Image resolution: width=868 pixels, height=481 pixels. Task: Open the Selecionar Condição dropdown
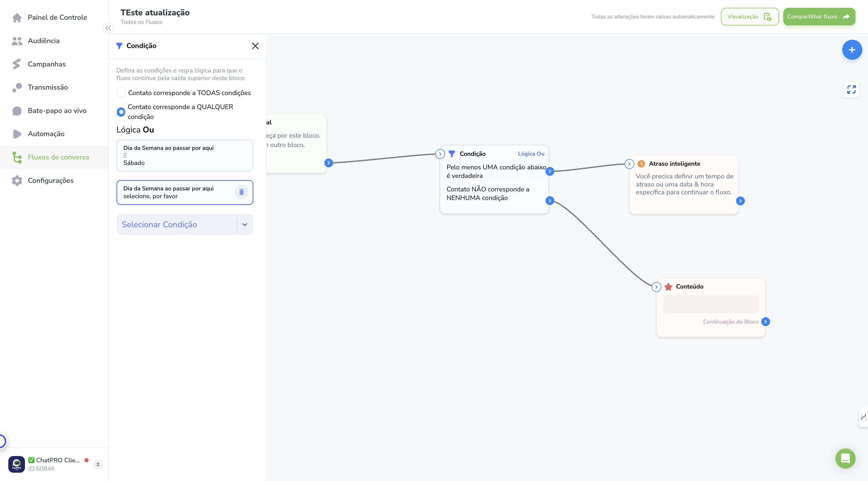185,224
